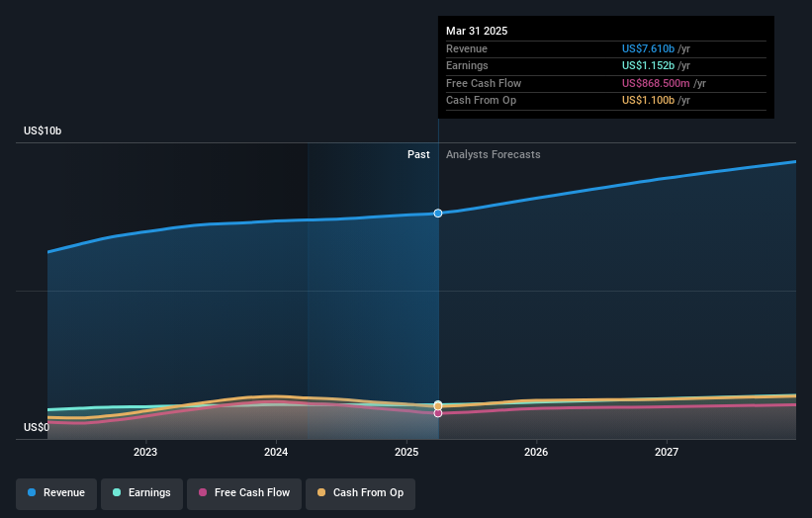
Task: Click the US$1.152b earnings value
Action: tap(648, 65)
